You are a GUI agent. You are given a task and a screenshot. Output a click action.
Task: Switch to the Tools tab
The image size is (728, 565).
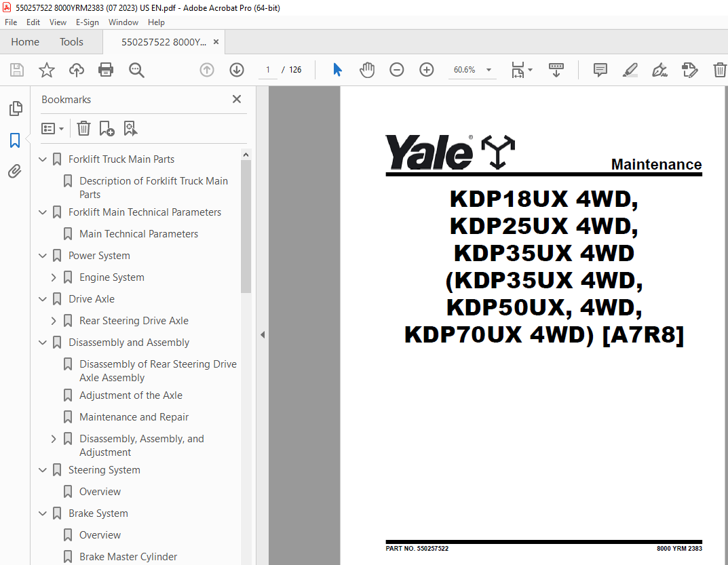(71, 42)
